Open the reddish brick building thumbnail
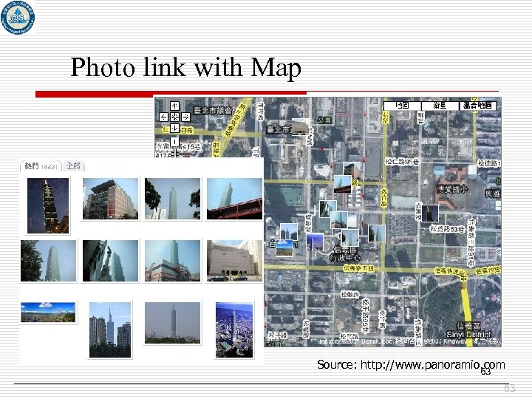The image size is (532, 399). pyautogui.click(x=110, y=199)
